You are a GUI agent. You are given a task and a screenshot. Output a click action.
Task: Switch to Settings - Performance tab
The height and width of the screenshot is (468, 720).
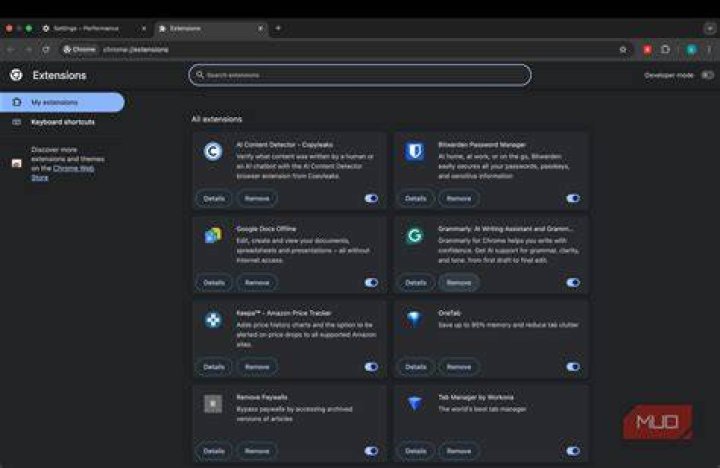tap(94, 28)
